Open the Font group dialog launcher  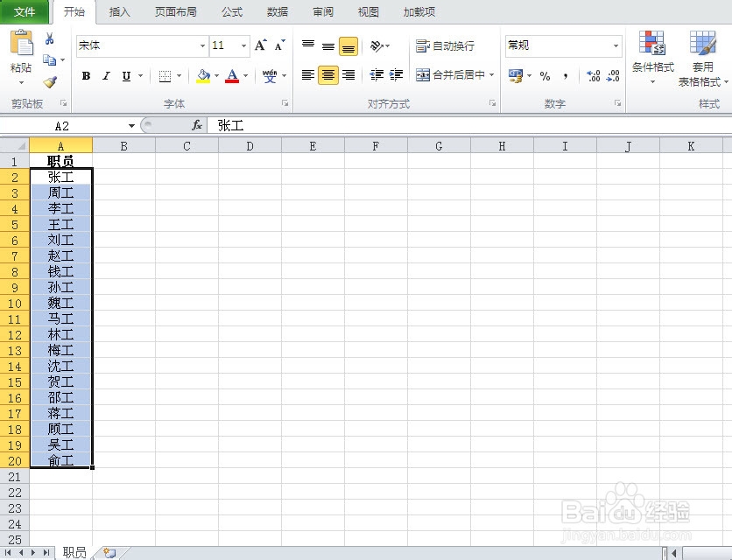click(285, 103)
